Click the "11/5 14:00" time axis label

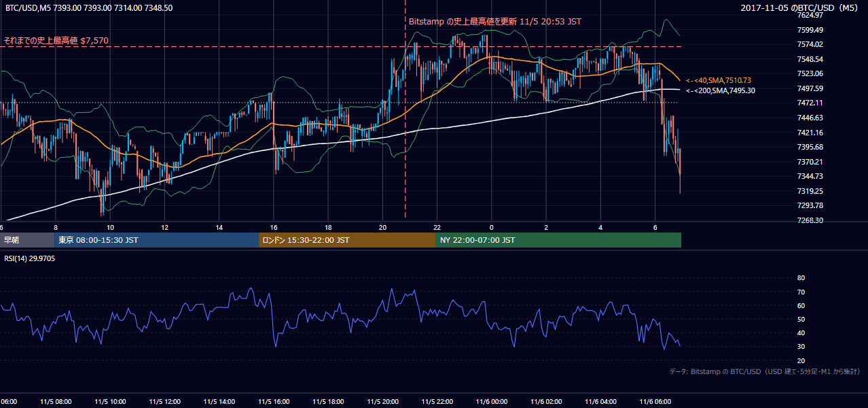[219, 402]
